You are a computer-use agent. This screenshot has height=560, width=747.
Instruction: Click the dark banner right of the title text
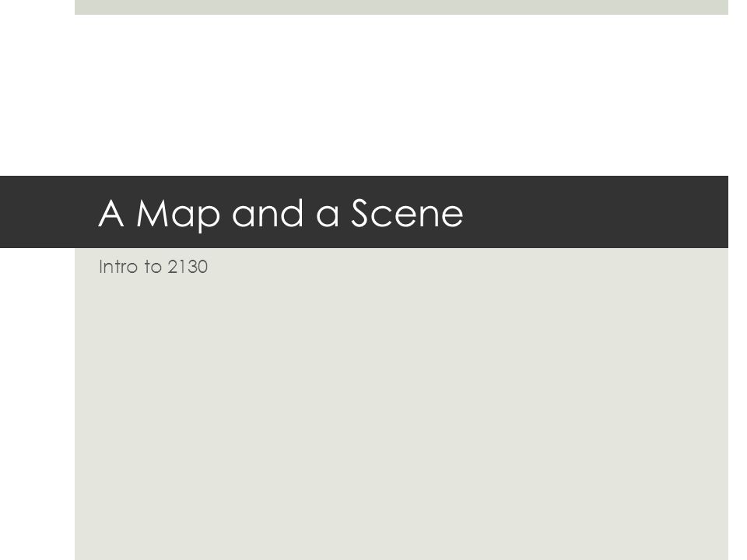tap(595, 212)
